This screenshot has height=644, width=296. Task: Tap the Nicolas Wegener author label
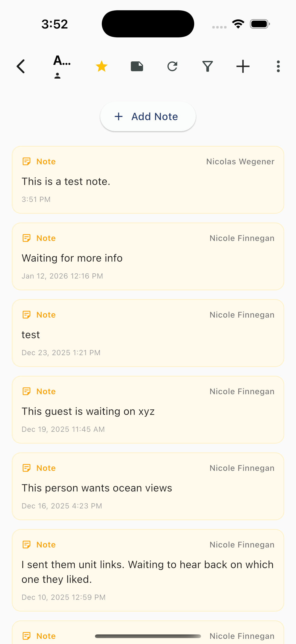pyautogui.click(x=240, y=162)
